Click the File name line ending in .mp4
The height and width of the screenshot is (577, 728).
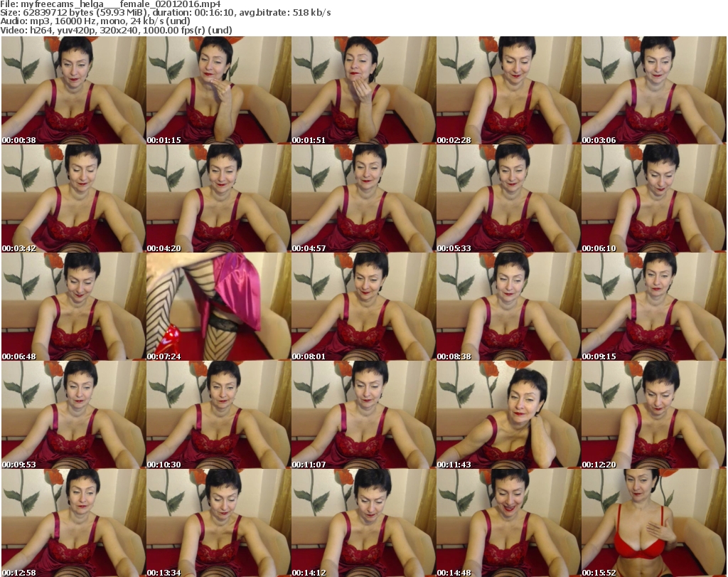(x=110, y=4)
